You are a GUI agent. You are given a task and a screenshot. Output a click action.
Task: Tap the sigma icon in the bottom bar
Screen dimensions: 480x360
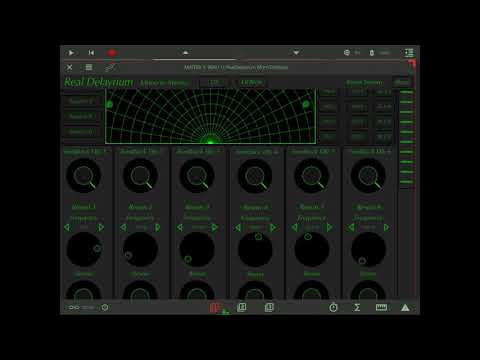357,307
